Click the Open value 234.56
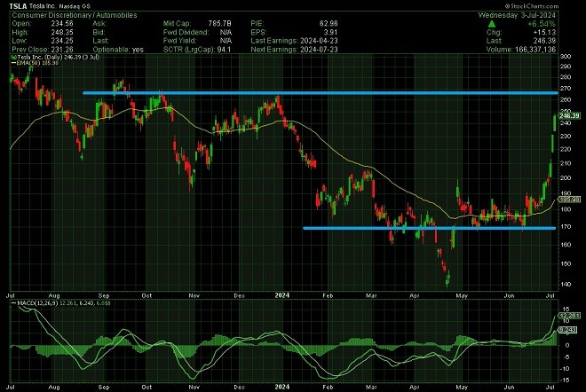 click(62, 24)
